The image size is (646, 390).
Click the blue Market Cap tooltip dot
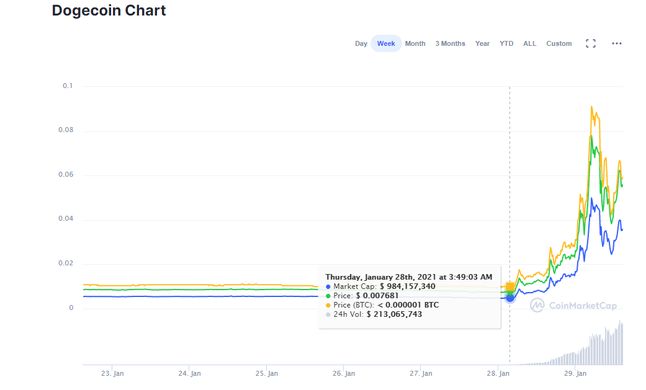(328, 287)
